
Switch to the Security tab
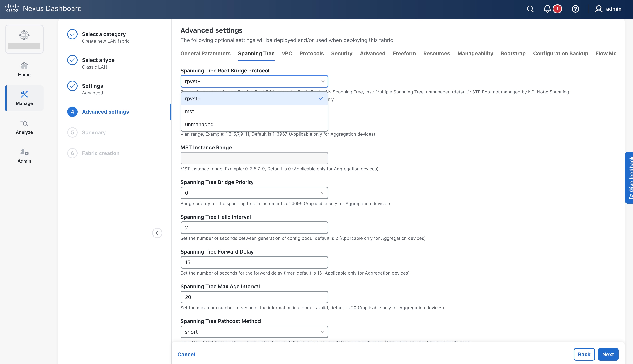click(x=342, y=53)
